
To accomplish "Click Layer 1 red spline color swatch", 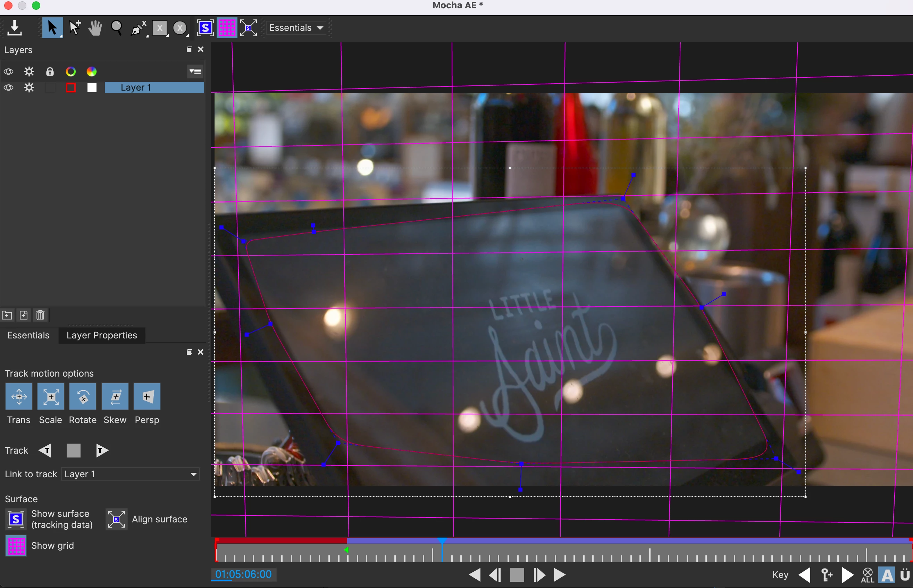I will tap(70, 88).
